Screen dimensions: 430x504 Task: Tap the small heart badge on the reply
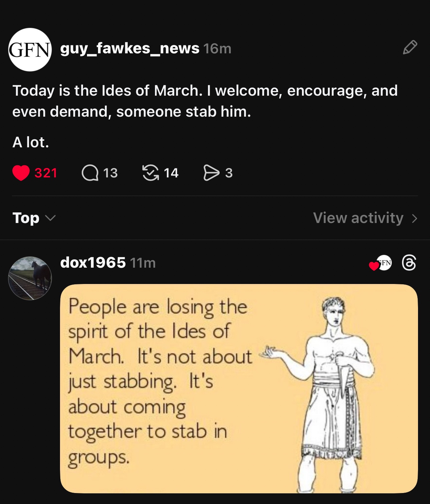(x=374, y=266)
